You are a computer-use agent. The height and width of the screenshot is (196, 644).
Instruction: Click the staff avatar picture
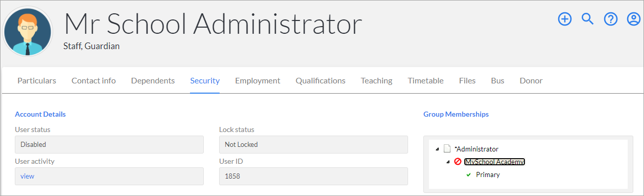[x=28, y=32]
